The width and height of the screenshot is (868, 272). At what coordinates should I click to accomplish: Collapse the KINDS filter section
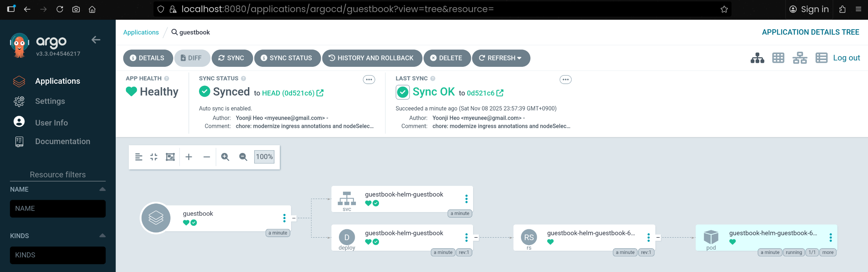(x=102, y=236)
